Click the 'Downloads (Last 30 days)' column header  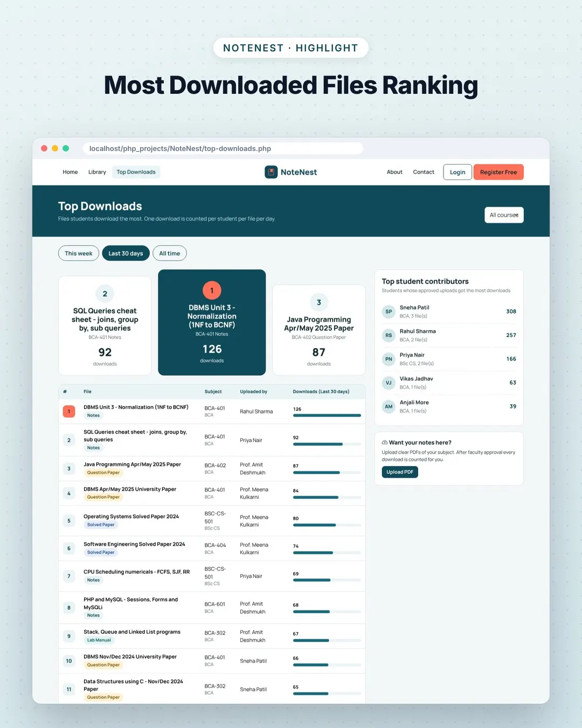point(321,392)
